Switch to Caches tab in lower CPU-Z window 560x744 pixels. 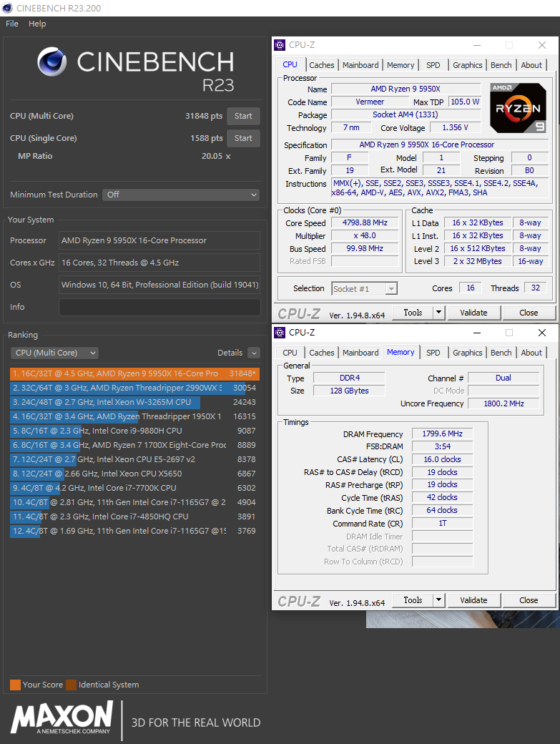point(322,353)
